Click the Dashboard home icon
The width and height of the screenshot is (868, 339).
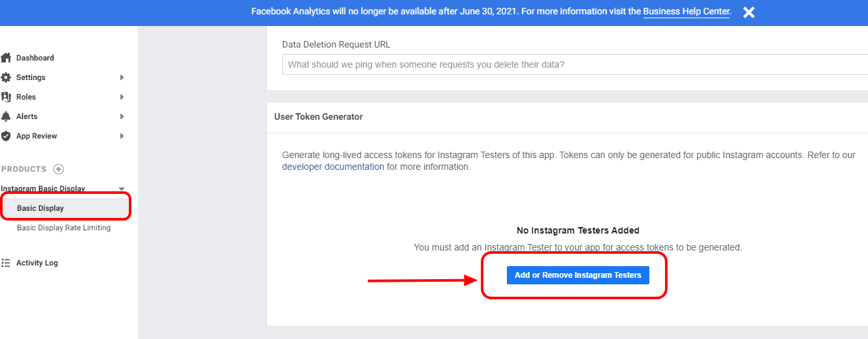coord(6,57)
